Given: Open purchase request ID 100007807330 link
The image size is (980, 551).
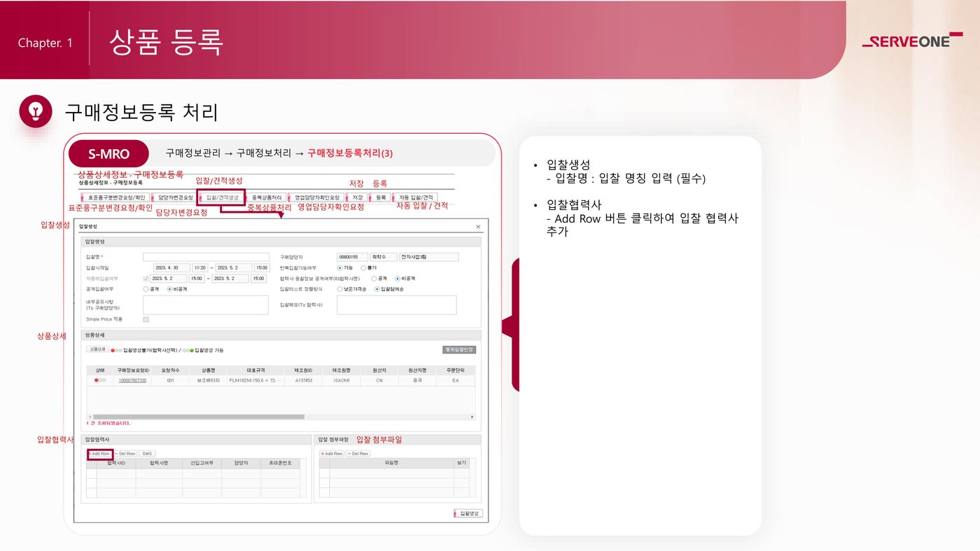Looking at the screenshot, I should 132,380.
